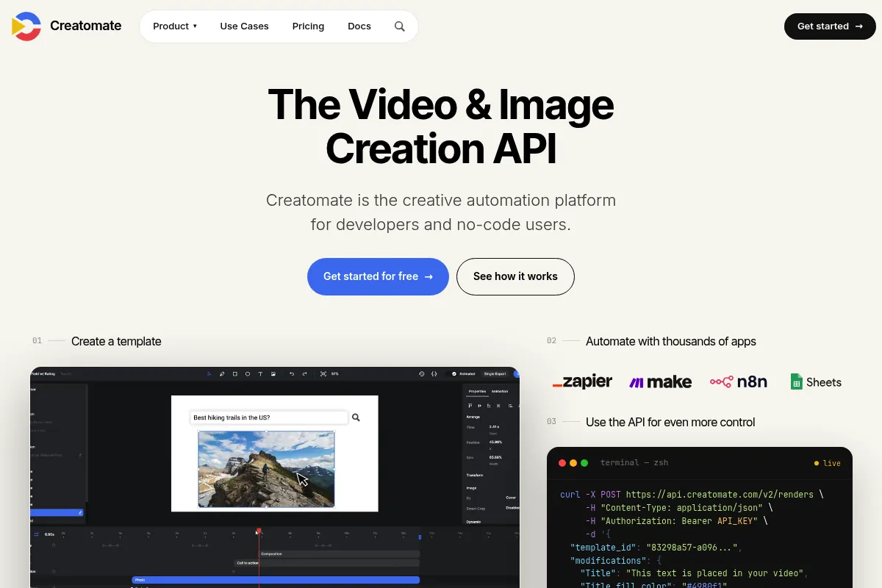The height and width of the screenshot is (588, 882).
Task: Select the Ellipse shape tool
Action: (248, 373)
